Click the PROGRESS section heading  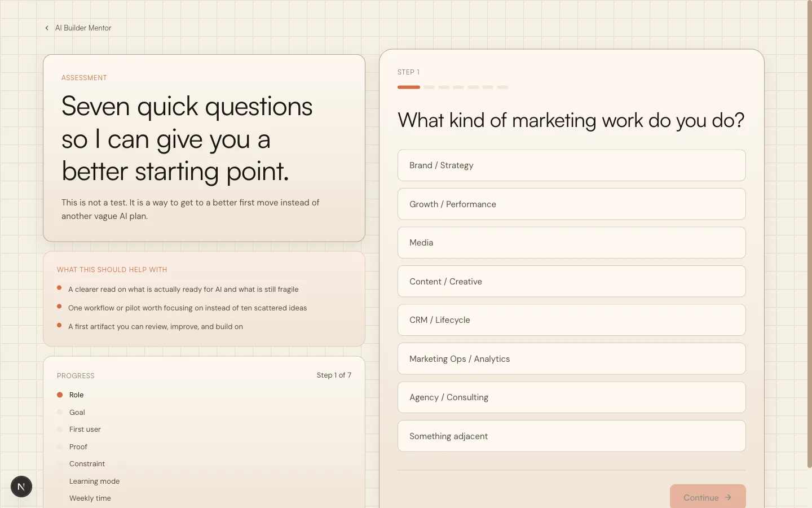click(76, 376)
